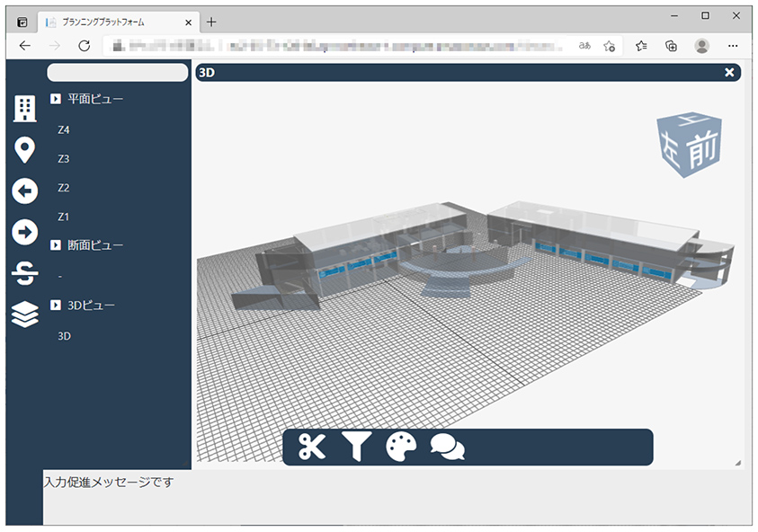Select the scissors section-cut tool
This screenshot has width=758, height=532.
coord(310,445)
